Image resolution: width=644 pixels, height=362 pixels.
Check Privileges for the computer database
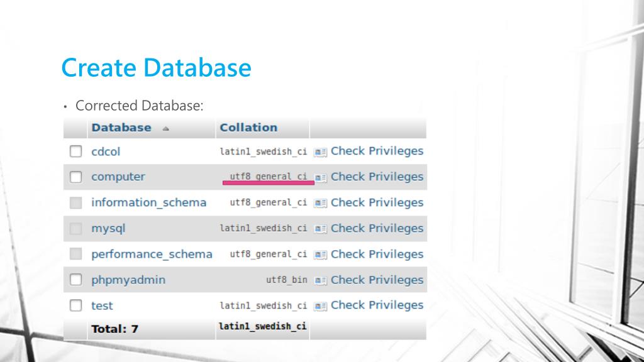[377, 177]
